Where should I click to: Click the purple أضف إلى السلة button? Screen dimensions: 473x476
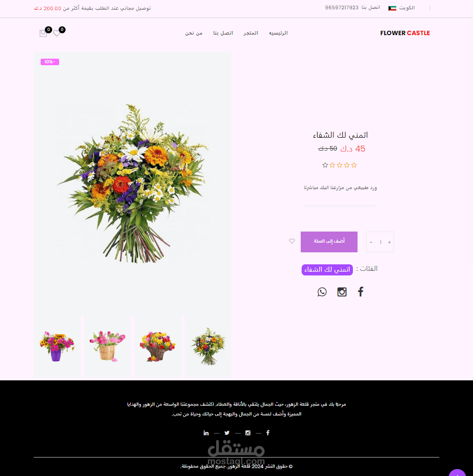[x=329, y=242]
